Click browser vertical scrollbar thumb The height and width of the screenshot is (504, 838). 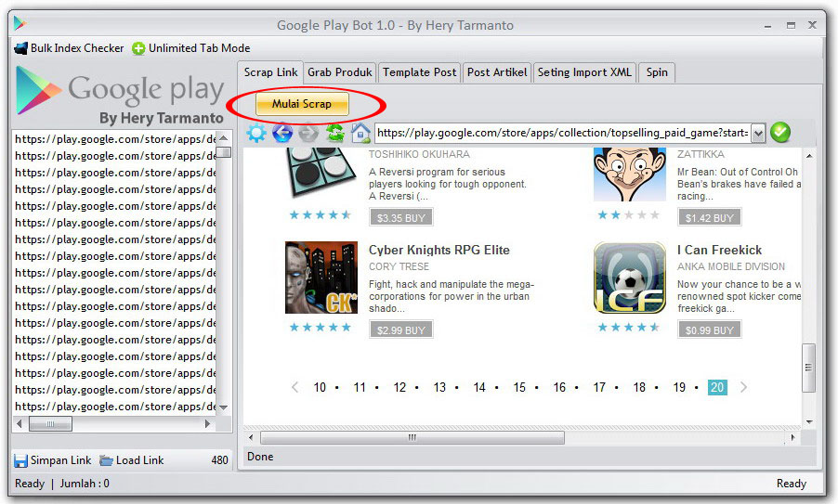pyautogui.click(x=808, y=368)
